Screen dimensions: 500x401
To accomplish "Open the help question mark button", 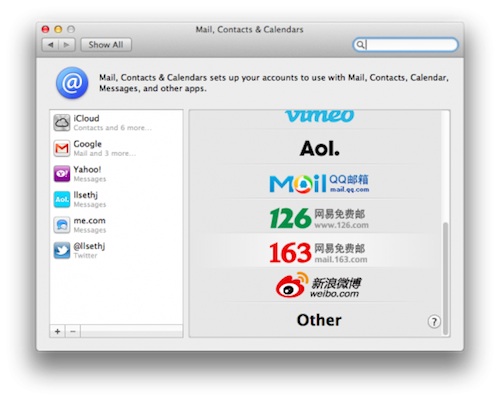I will click(434, 322).
